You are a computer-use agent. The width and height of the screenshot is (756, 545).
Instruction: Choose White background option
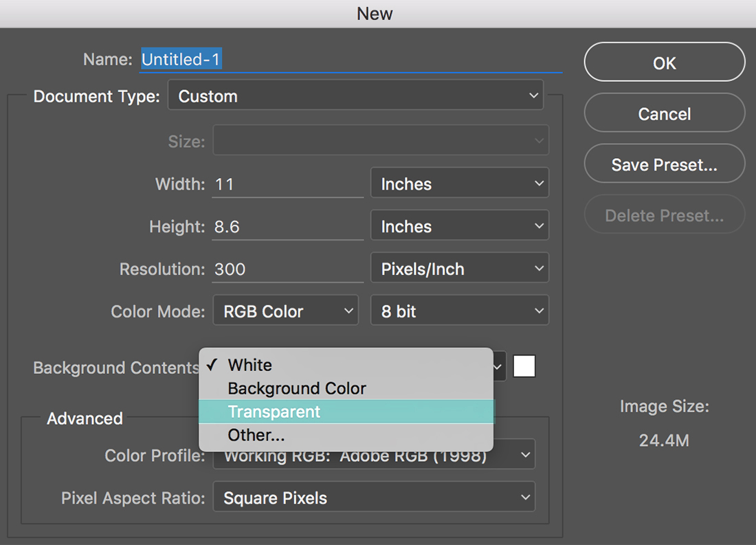(346, 365)
